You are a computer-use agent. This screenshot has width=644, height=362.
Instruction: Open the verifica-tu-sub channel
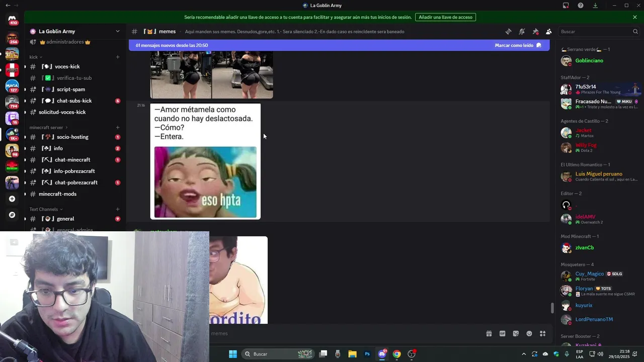75,78
